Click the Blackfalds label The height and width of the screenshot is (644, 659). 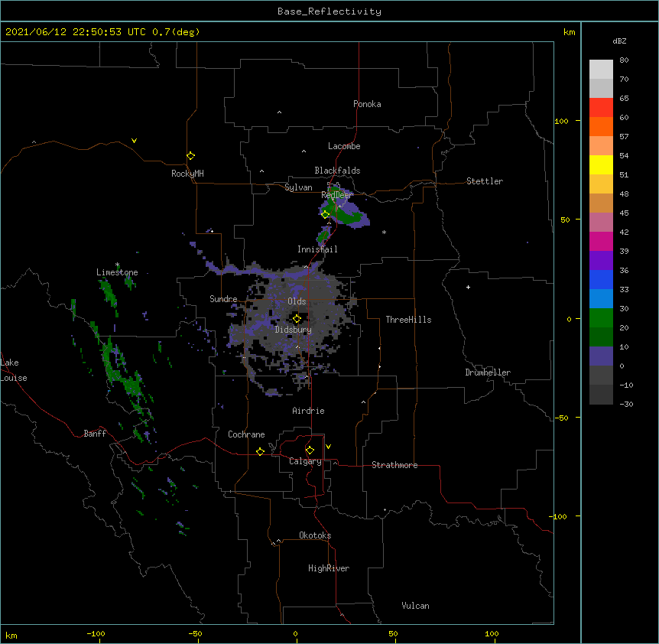click(337, 171)
